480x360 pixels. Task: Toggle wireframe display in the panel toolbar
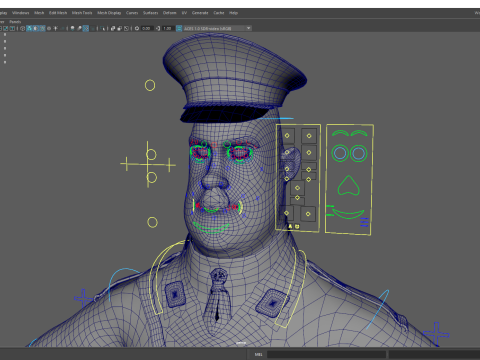pos(22,28)
